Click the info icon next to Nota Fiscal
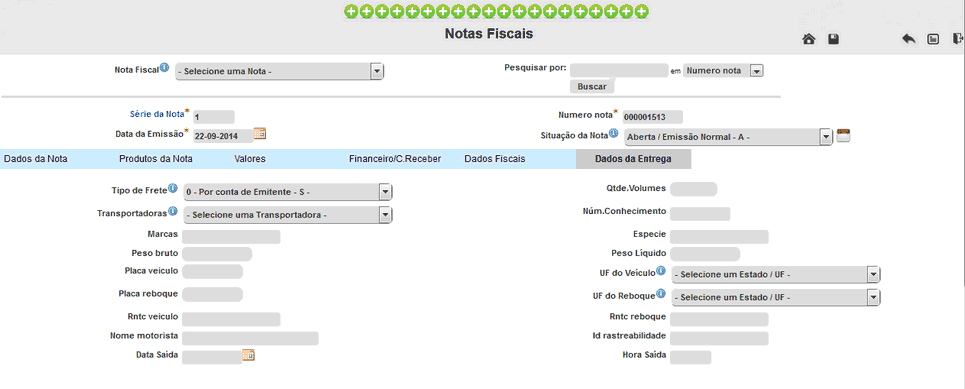 (165, 68)
